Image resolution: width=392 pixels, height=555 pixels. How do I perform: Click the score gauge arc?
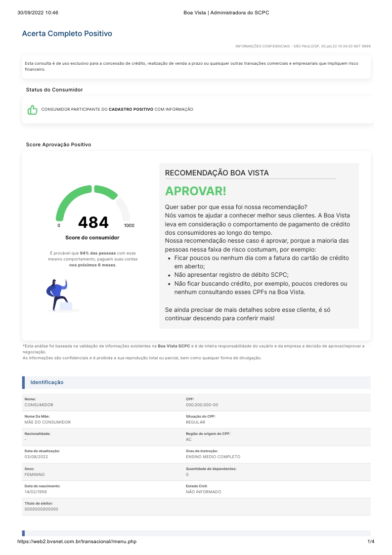coord(93,202)
